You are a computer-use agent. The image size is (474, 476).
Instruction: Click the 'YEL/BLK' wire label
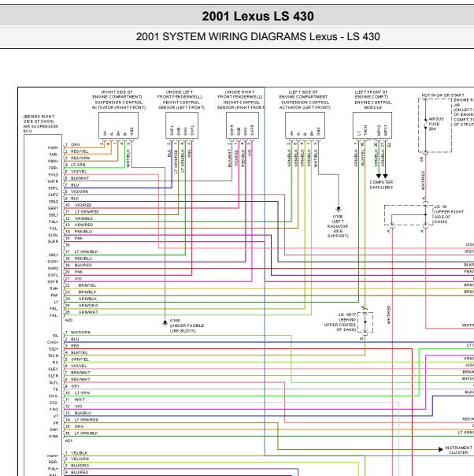coord(80,452)
